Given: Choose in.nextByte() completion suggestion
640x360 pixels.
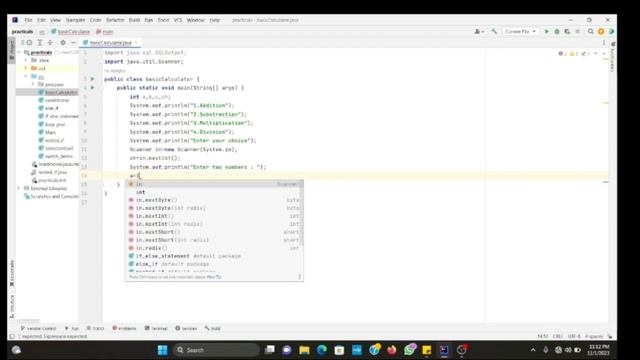Looking at the screenshot, I should (x=214, y=200).
